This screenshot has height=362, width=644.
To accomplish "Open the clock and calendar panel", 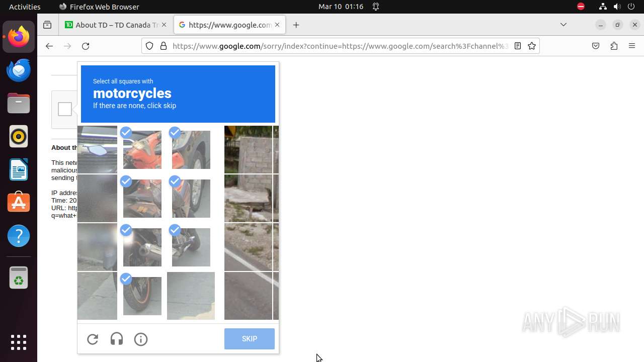I will point(341,7).
